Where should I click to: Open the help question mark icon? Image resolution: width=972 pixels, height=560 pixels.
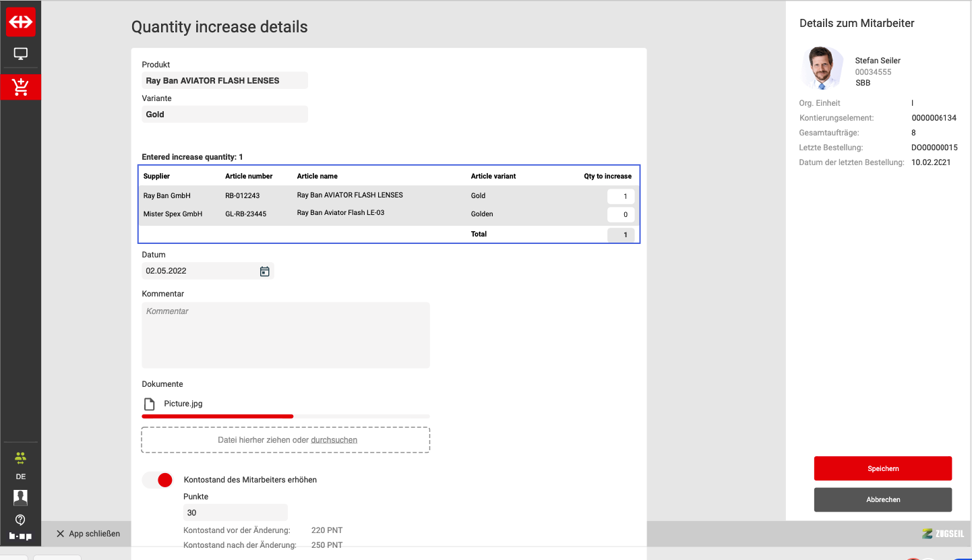click(20, 520)
